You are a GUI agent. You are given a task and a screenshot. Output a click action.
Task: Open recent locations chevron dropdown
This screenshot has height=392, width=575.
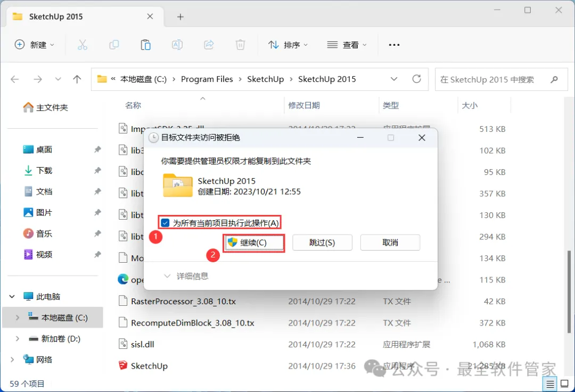[58, 79]
